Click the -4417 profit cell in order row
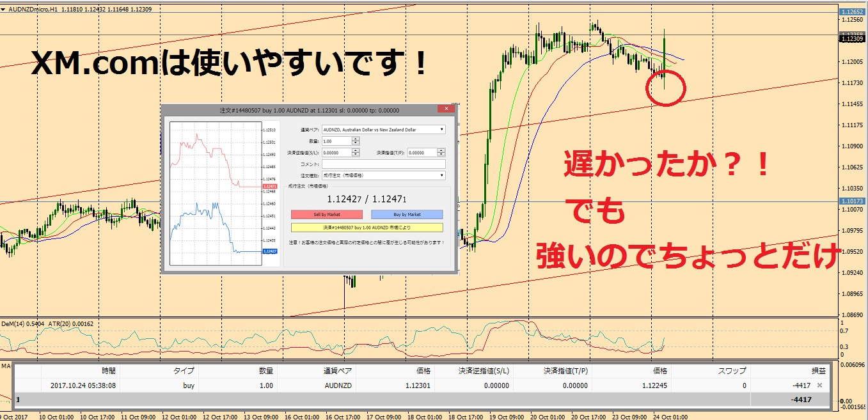The image size is (868, 420). click(x=801, y=385)
